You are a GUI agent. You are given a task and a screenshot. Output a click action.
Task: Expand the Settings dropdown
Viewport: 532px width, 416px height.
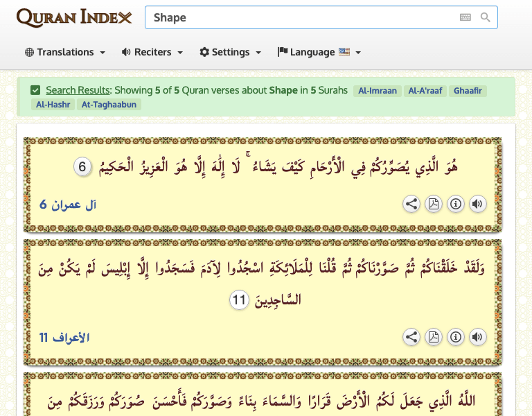(231, 52)
